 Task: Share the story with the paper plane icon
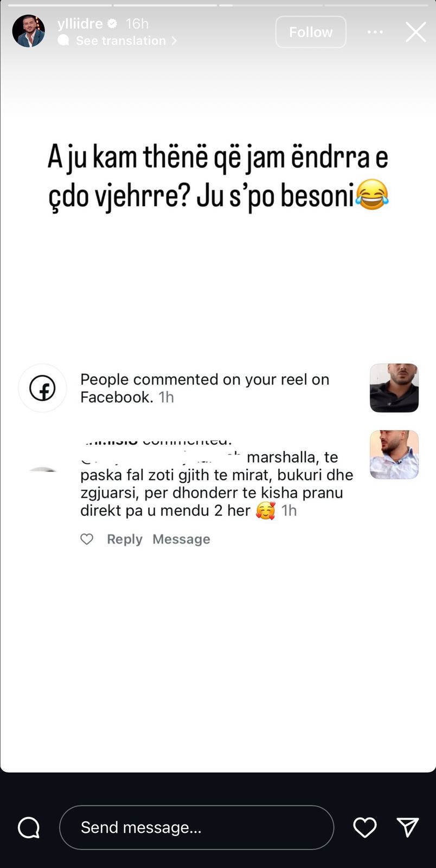click(x=408, y=827)
